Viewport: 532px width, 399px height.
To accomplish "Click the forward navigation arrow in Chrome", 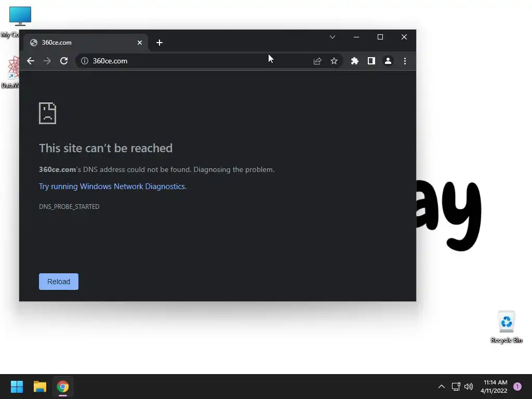I will 47,61.
